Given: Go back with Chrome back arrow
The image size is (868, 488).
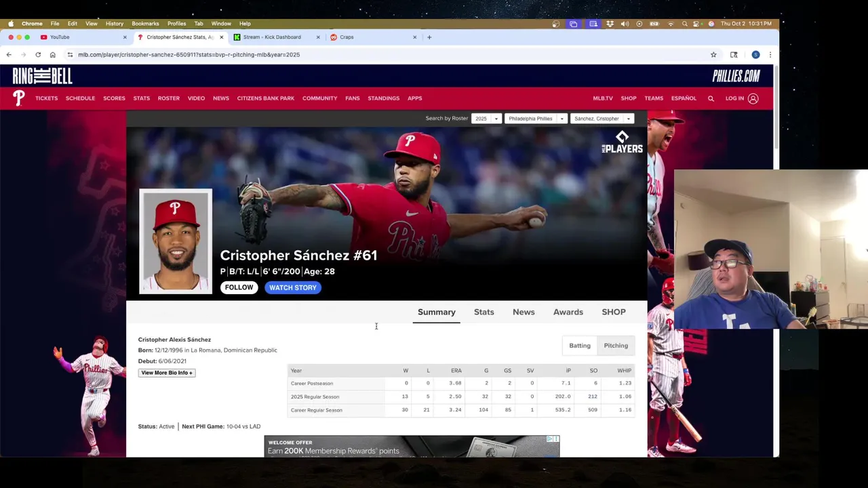Looking at the screenshot, I should tap(9, 55).
